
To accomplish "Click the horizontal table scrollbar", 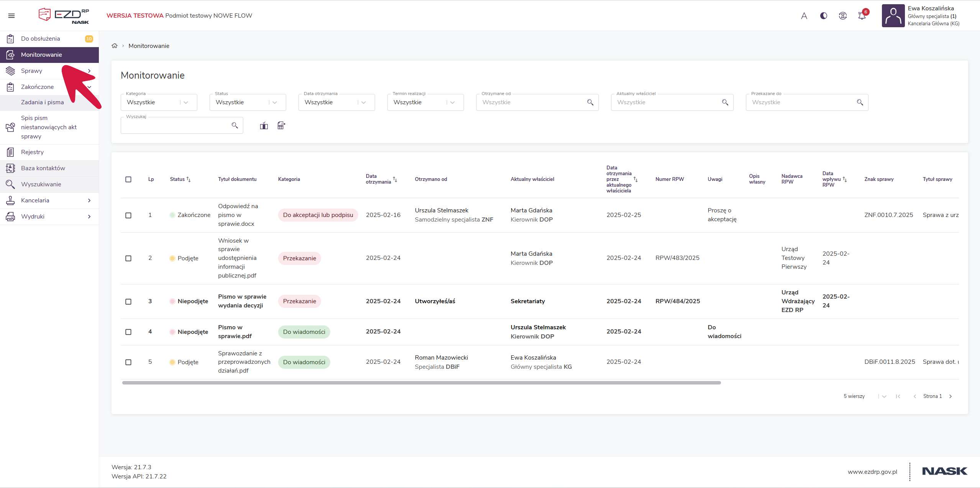I will click(421, 383).
